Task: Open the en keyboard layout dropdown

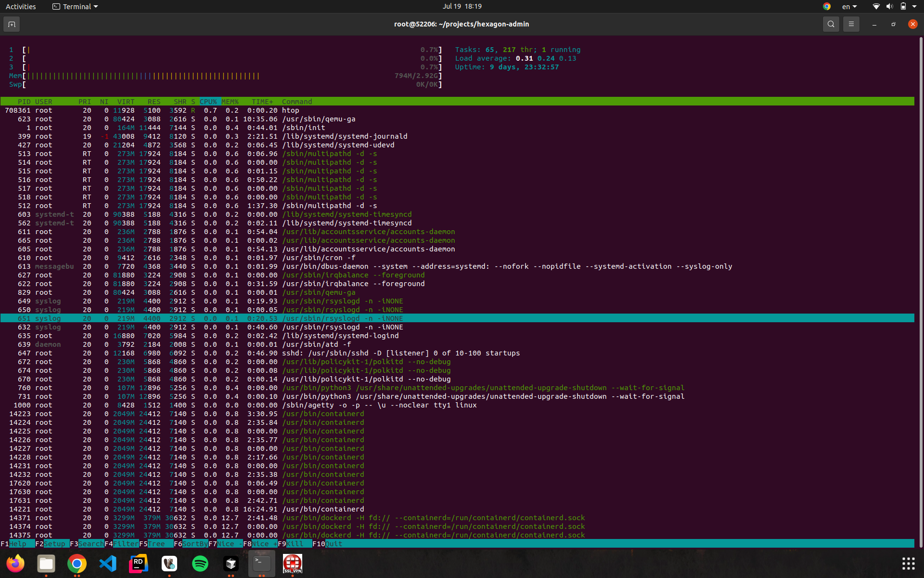Action: point(849,7)
